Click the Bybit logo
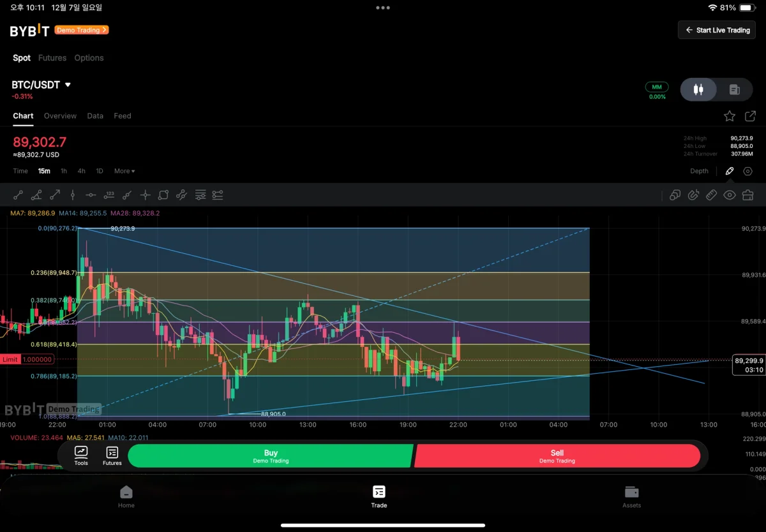Viewport: 766px width, 532px height. point(29,30)
